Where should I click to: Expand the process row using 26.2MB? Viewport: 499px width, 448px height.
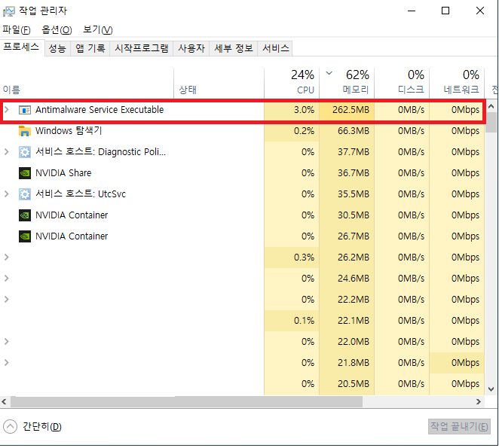pos(6,257)
